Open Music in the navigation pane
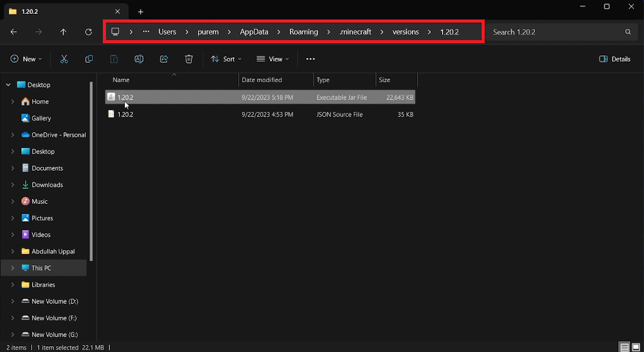This screenshot has width=644, height=352. click(40, 201)
